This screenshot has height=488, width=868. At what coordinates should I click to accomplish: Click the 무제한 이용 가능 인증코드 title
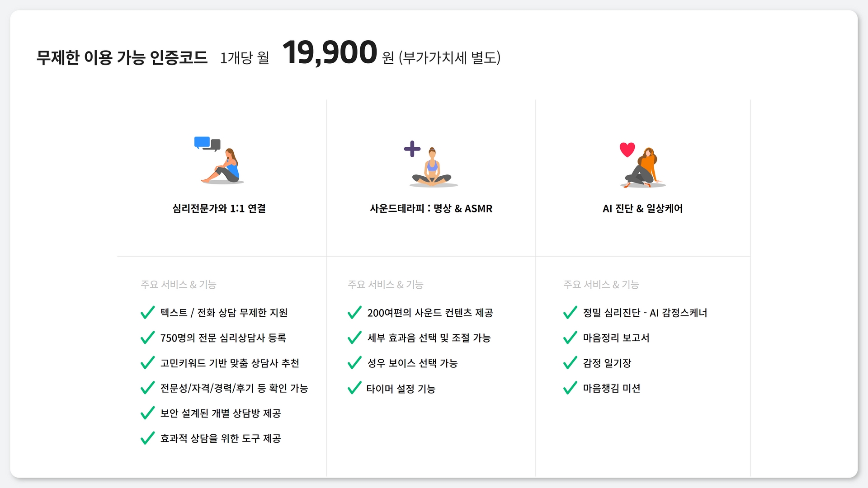(122, 57)
